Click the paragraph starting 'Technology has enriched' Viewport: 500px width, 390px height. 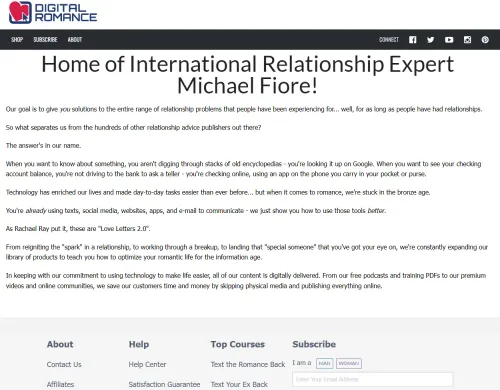pyautogui.click(x=218, y=192)
